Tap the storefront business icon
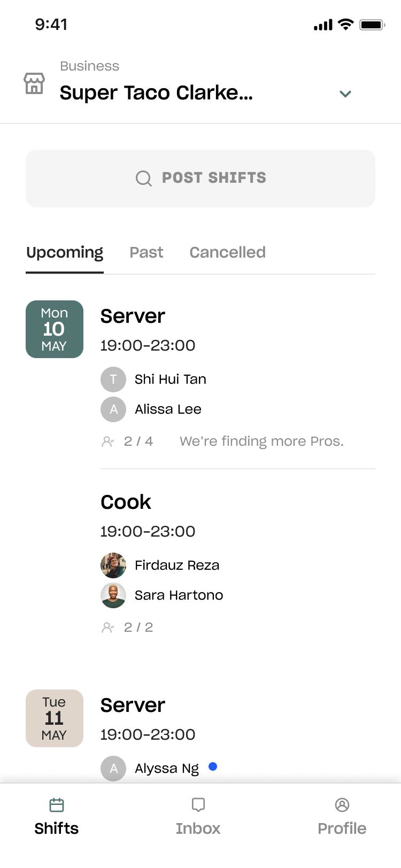 (34, 84)
